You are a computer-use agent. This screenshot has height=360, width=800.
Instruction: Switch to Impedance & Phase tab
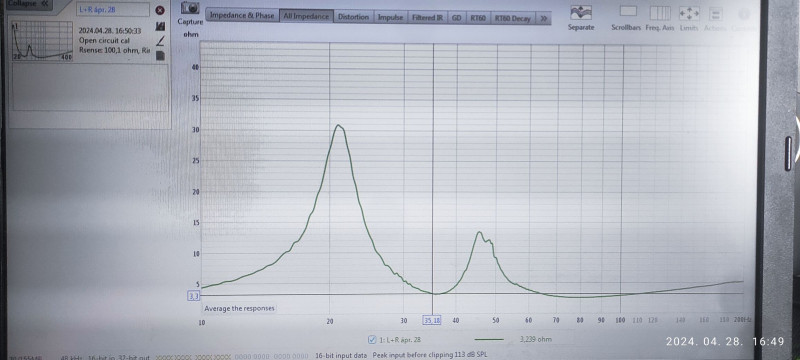(x=242, y=16)
